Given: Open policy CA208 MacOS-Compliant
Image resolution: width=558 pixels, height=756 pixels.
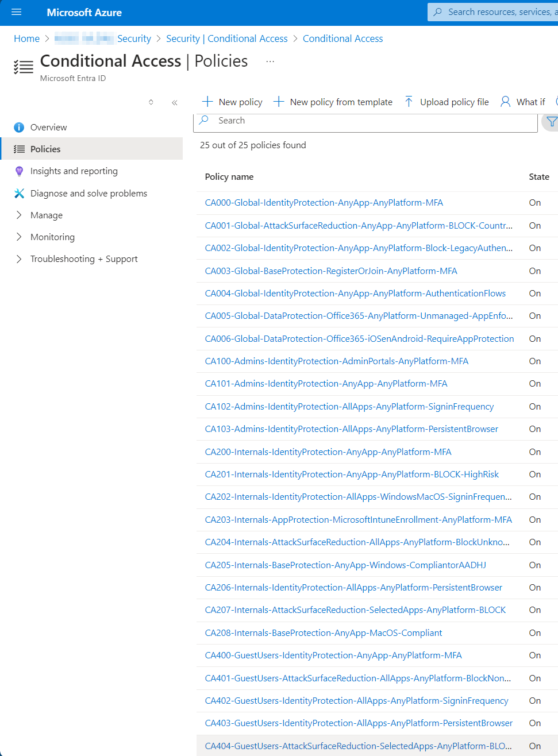Looking at the screenshot, I should (x=324, y=633).
